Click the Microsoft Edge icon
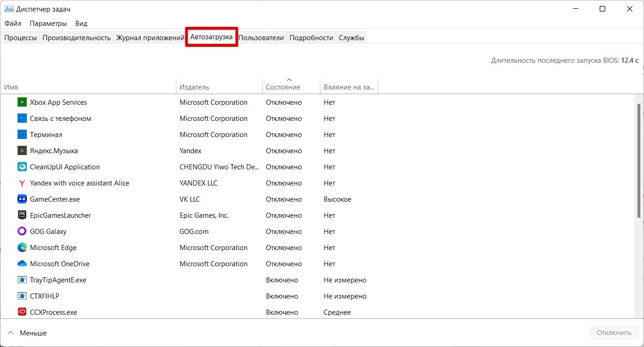The width and height of the screenshot is (644, 347). 22,248
